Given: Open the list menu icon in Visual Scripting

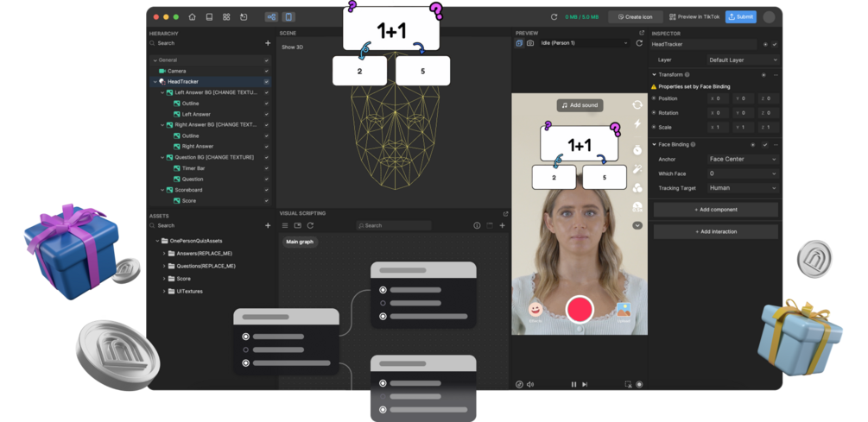Looking at the screenshot, I should point(285,225).
